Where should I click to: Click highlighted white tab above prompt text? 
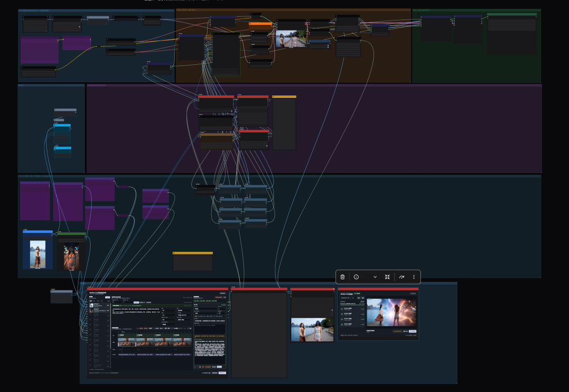[136, 302]
